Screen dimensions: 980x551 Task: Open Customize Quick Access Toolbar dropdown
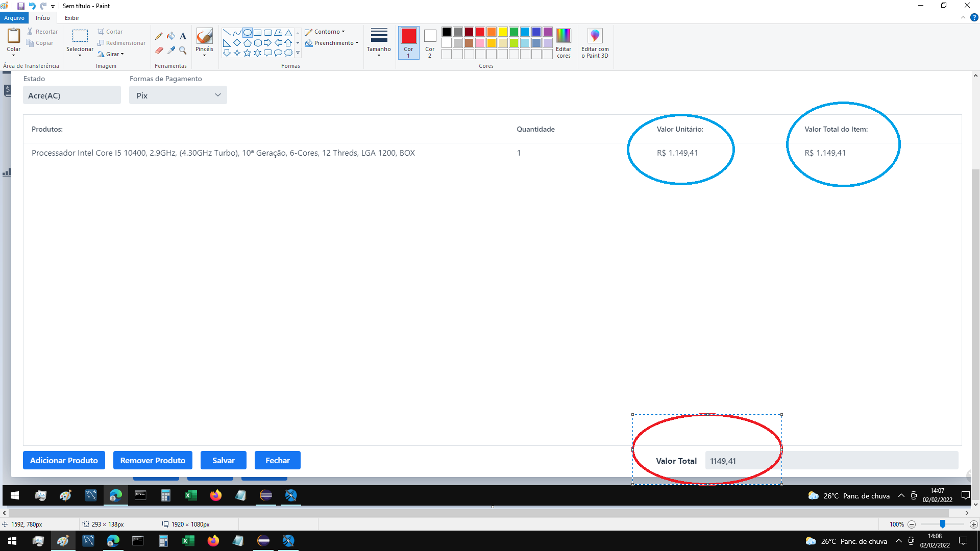click(x=53, y=7)
